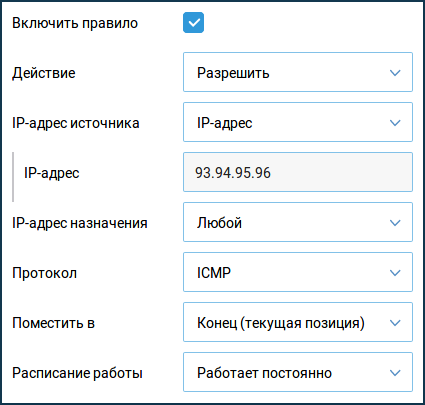Open Поместить в dropdown showing Конец
This screenshot has width=425, height=405.
[x=298, y=322]
